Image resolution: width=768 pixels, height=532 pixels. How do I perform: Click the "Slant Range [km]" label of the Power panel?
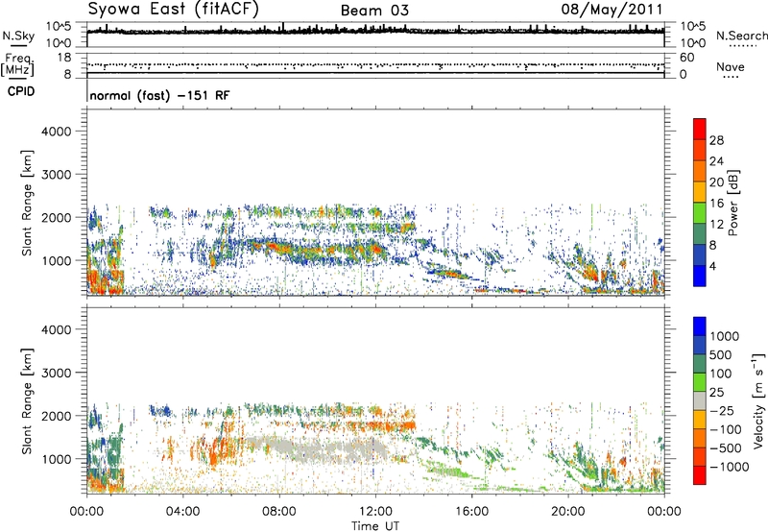click(27, 203)
